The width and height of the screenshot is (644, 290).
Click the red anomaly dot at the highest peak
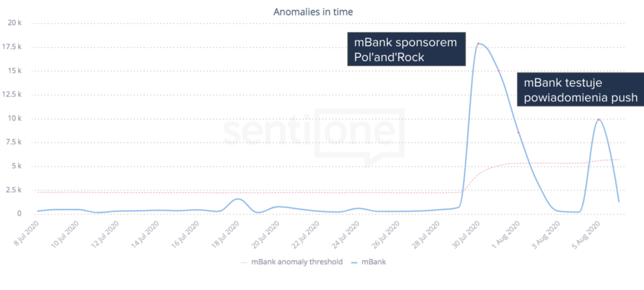[479, 43]
